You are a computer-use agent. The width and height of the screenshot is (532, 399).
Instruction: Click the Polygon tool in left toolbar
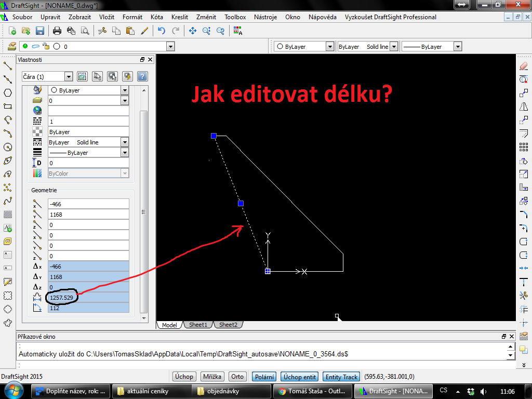8,93
